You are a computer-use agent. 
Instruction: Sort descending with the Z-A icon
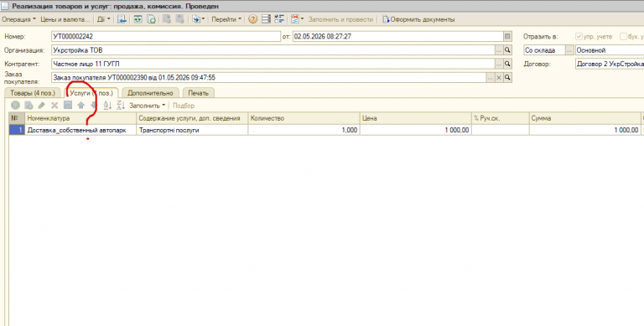121,106
